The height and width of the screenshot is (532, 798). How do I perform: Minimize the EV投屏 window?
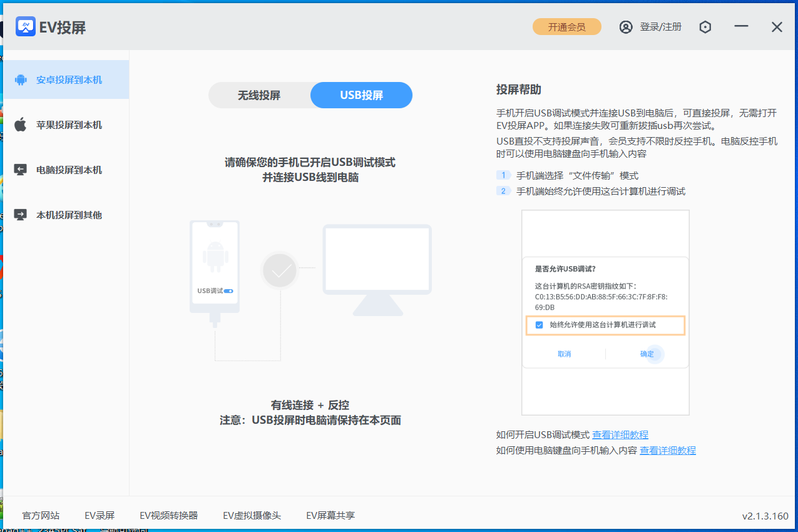click(x=742, y=26)
